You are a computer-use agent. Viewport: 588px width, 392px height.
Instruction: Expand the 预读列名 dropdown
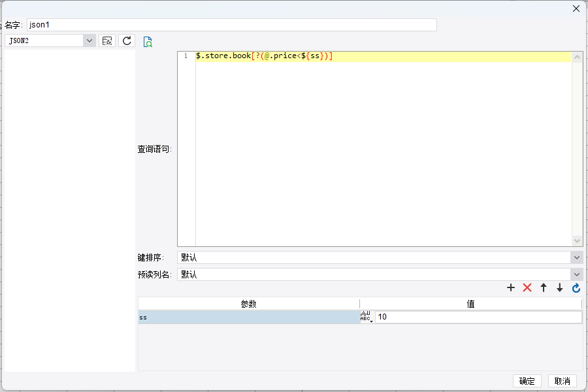577,274
